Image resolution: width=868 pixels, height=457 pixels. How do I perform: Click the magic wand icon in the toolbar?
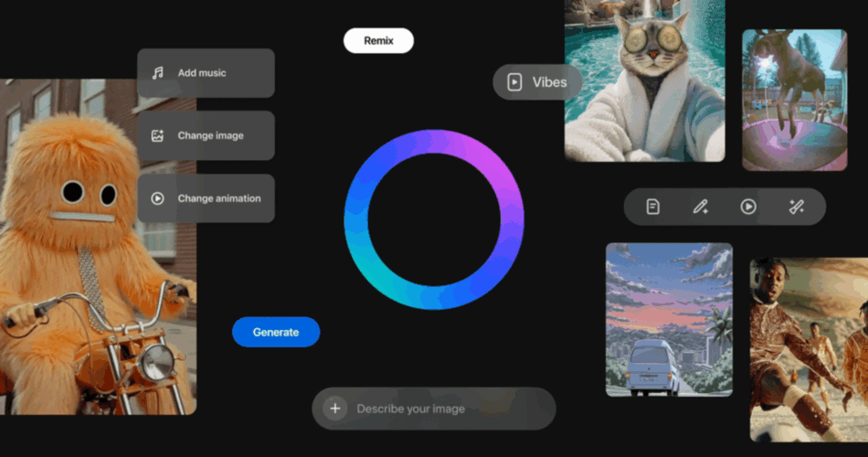coord(796,207)
